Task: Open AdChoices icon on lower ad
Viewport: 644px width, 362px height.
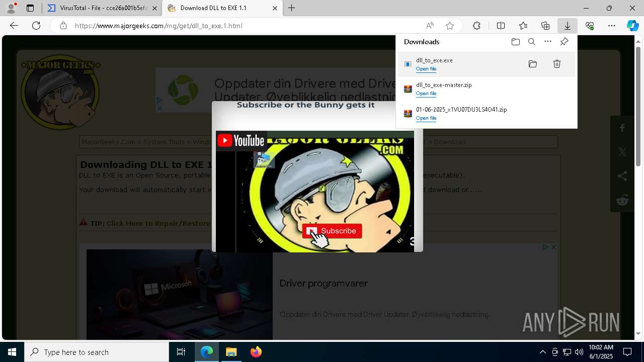Action: (545, 247)
